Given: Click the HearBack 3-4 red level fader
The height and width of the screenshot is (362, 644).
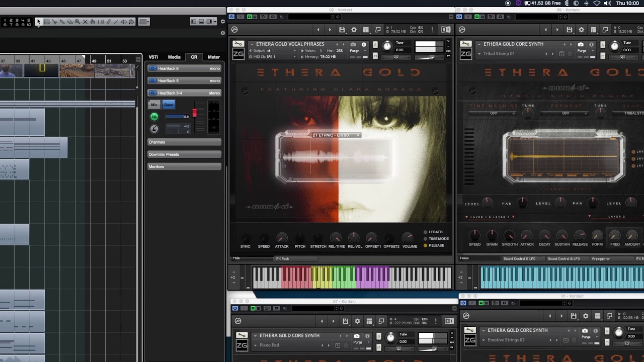Looking at the screenshot, I should (195, 113).
